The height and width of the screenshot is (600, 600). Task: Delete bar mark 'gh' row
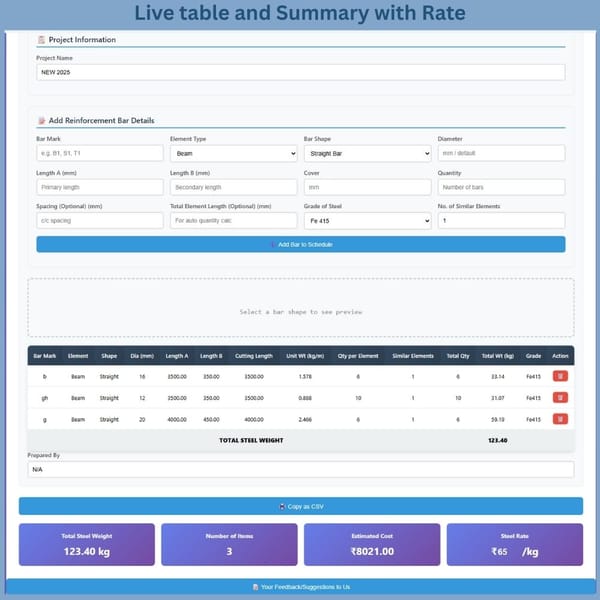[x=560, y=398]
